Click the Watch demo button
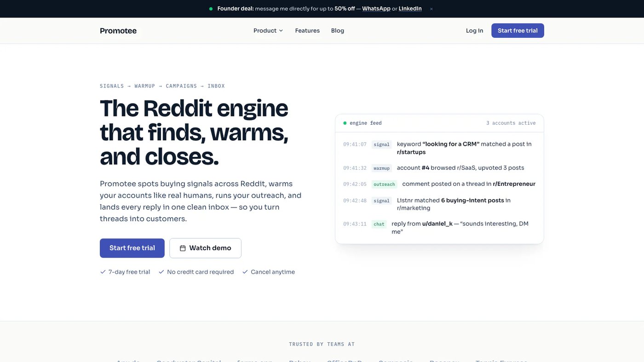Image resolution: width=644 pixels, height=362 pixels. [x=205, y=248]
